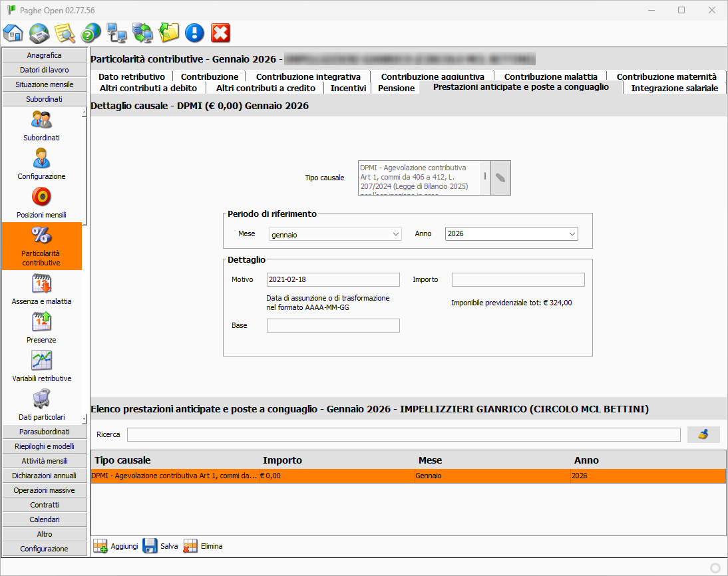The image size is (728, 576).
Task: Click the Salva button
Action: pyautogui.click(x=160, y=546)
